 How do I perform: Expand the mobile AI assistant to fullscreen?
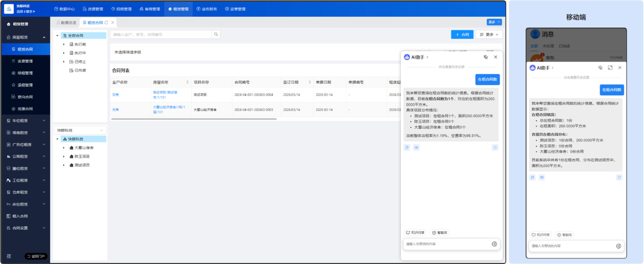coord(610,68)
